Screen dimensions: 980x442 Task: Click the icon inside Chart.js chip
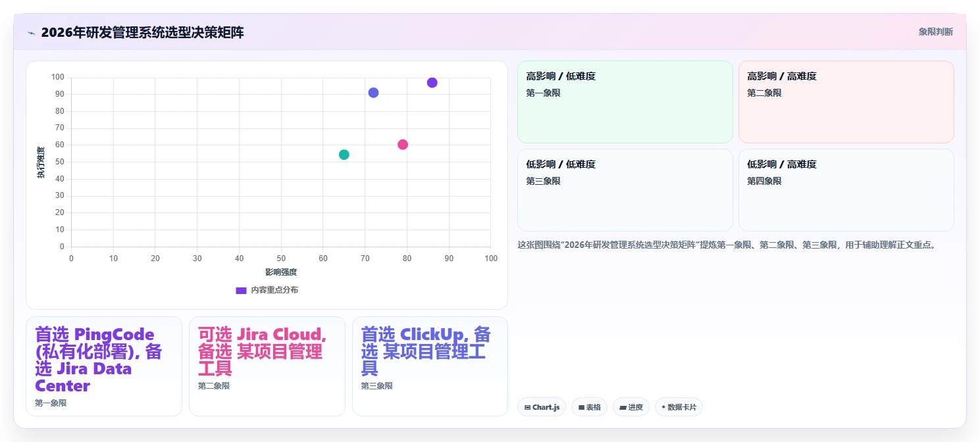528,408
